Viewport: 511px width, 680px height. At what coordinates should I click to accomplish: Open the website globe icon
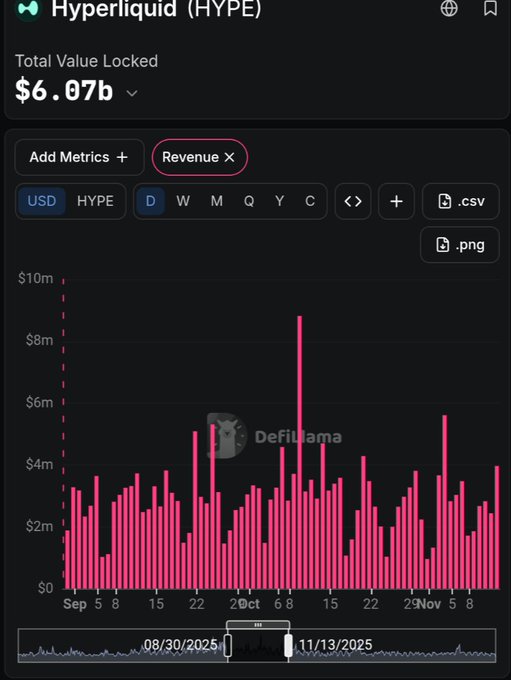[449, 8]
